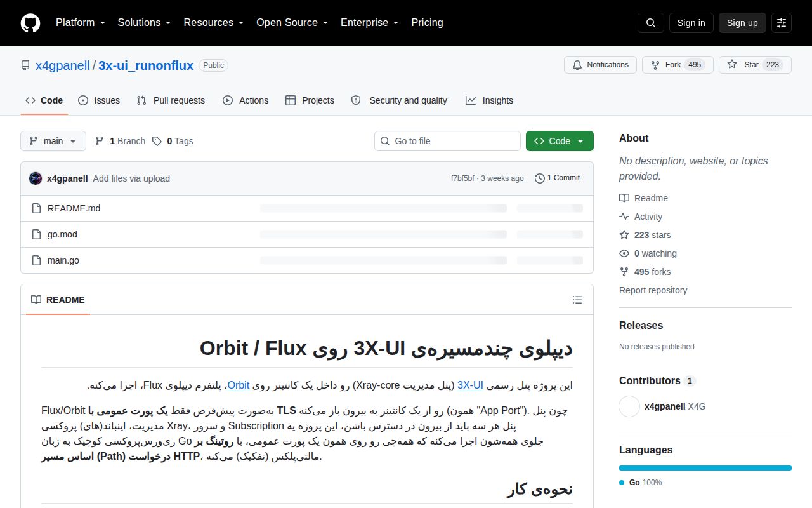Screen dimensions: 812x508
Task: Open the Enterprise dropdown
Action: 370,23
